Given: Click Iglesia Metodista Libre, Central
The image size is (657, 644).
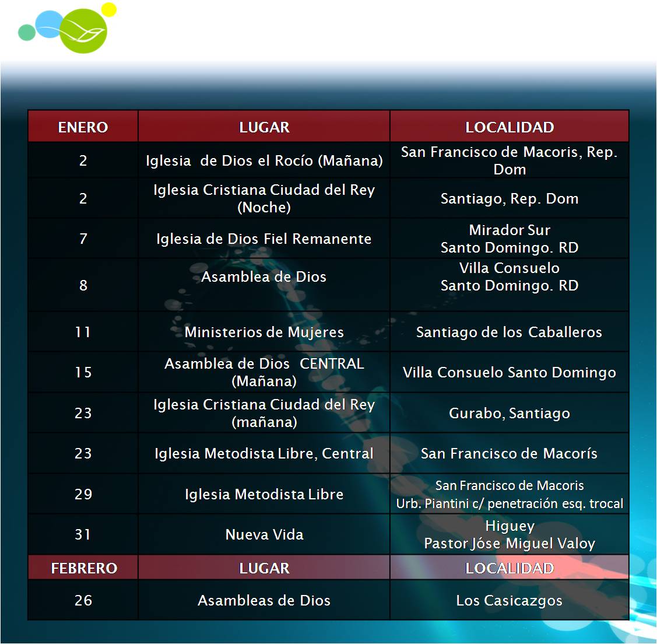Looking at the screenshot, I should [x=264, y=454].
